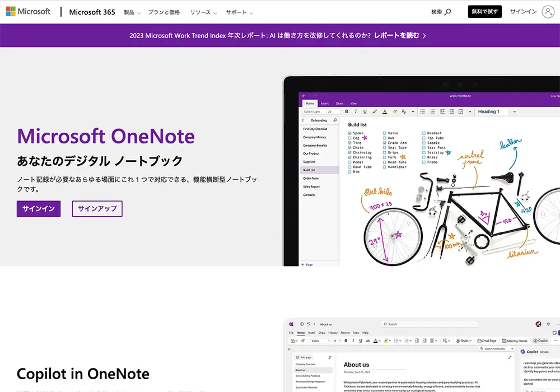
Task: Select the highlighter pen in tablet OneNote ribbon
Action: pos(375,111)
